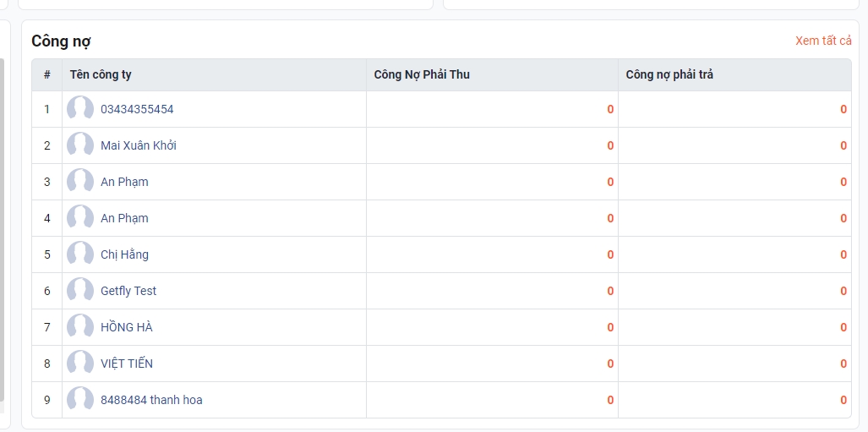The width and height of the screenshot is (868, 432).
Task: Click the "Công Nợ Phải Thu" column header
Action: [422, 74]
